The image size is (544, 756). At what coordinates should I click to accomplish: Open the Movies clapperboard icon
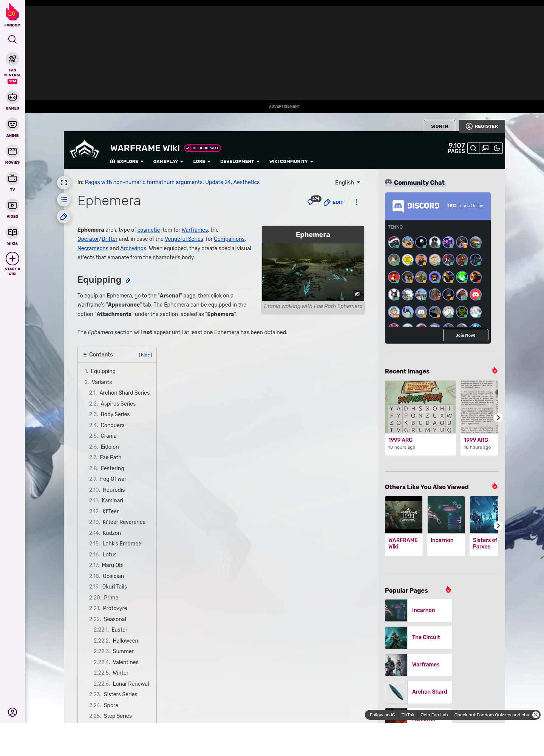pyautogui.click(x=12, y=151)
